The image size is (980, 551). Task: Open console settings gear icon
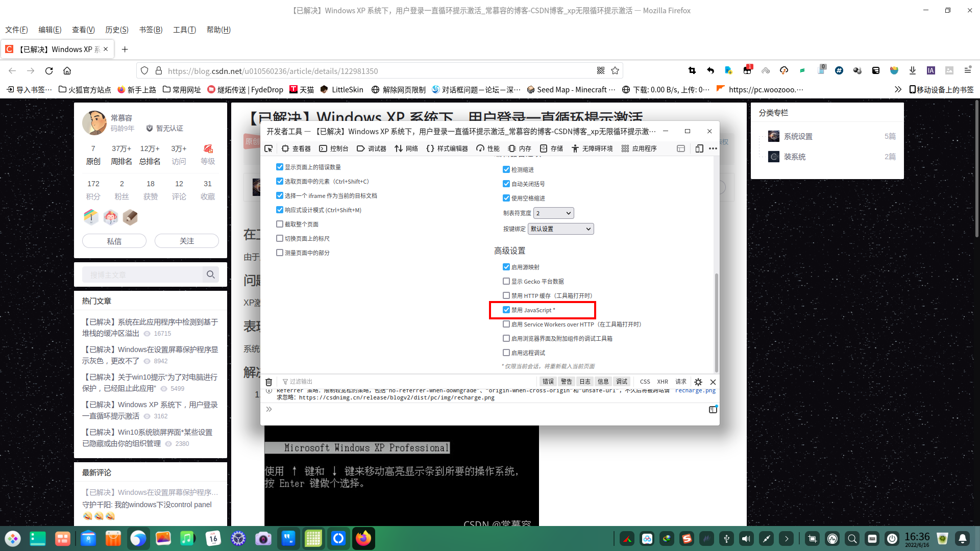(698, 382)
